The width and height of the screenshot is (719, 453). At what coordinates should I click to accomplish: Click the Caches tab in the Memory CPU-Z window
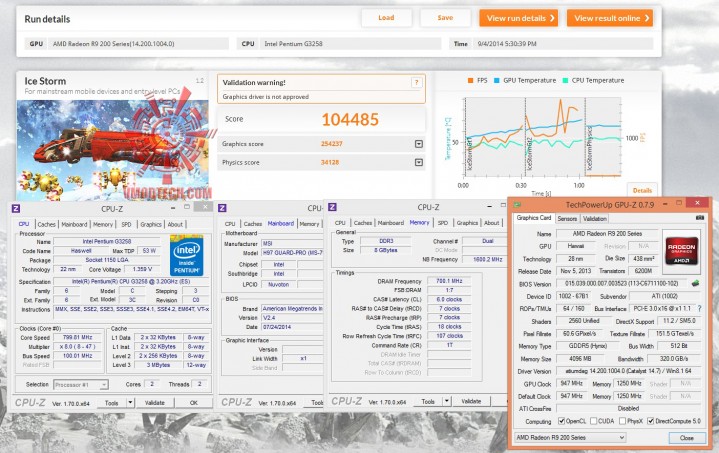pos(363,223)
